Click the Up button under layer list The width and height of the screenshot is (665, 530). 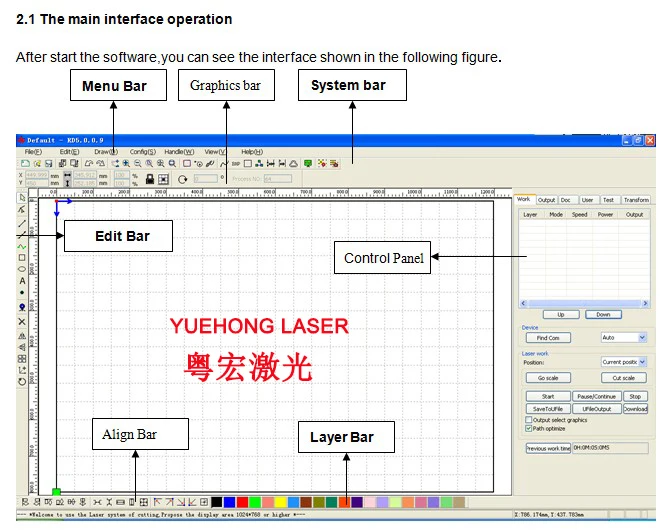561,315
